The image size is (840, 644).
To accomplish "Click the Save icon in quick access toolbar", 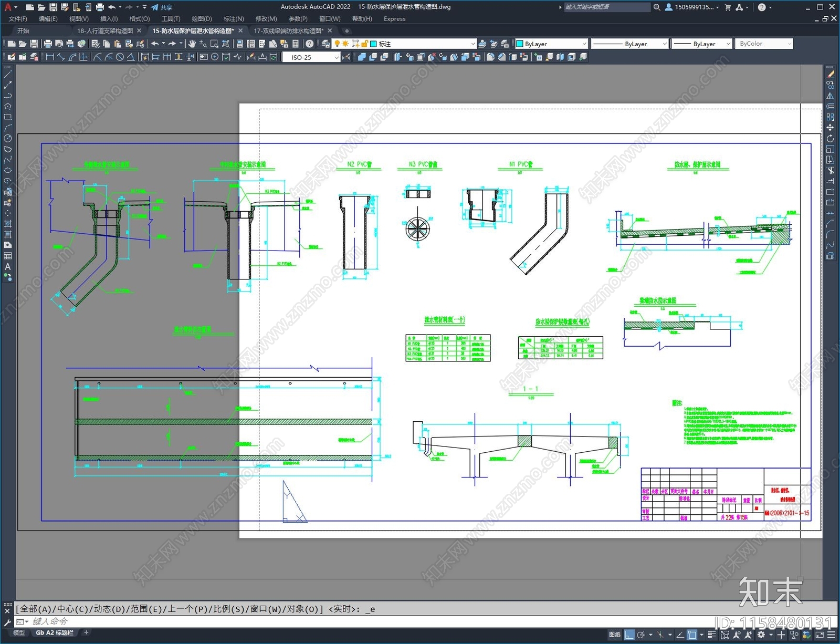I will [53, 7].
